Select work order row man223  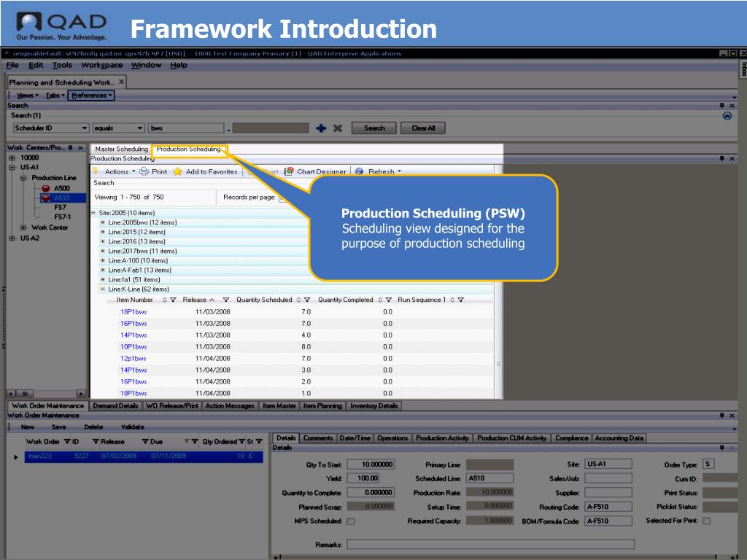[x=144, y=456]
